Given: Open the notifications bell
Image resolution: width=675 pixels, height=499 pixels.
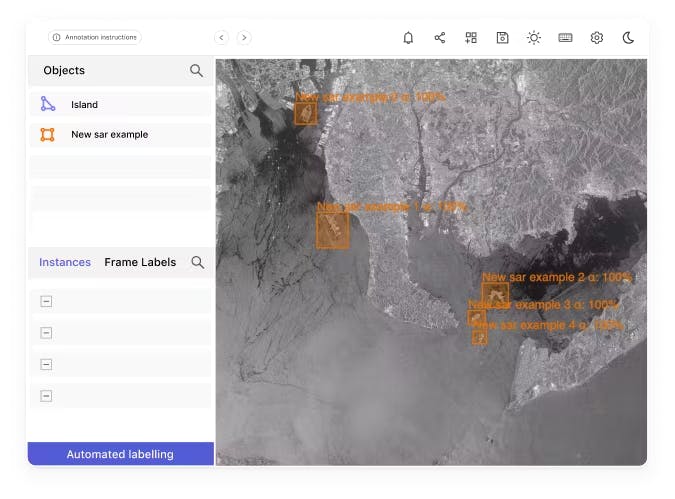Looking at the screenshot, I should [x=408, y=38].
